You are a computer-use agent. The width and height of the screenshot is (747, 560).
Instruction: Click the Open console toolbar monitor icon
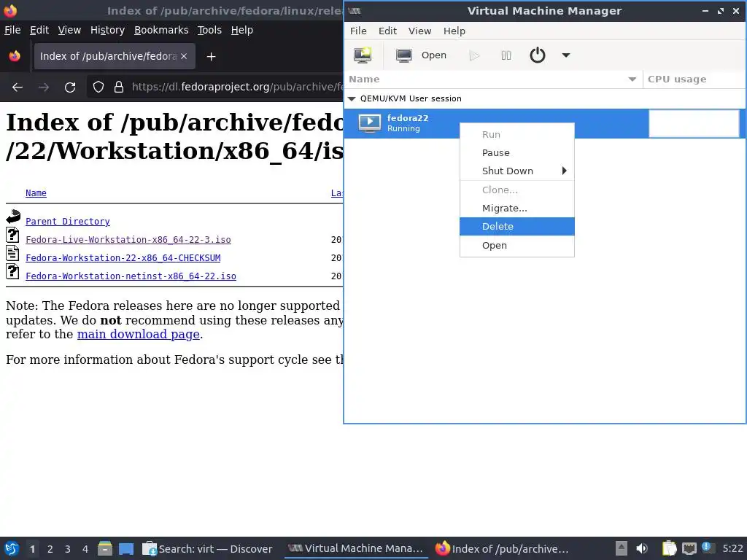404,55
